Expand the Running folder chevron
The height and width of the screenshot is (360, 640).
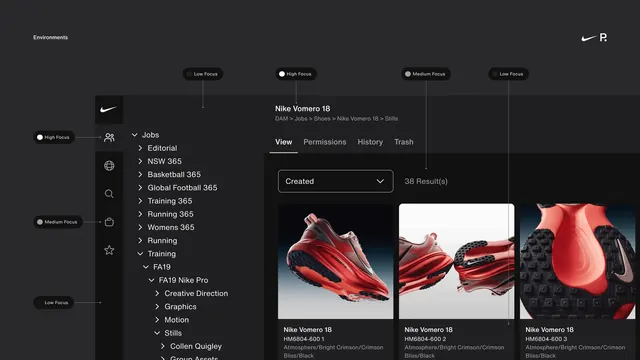click(140, 240)
